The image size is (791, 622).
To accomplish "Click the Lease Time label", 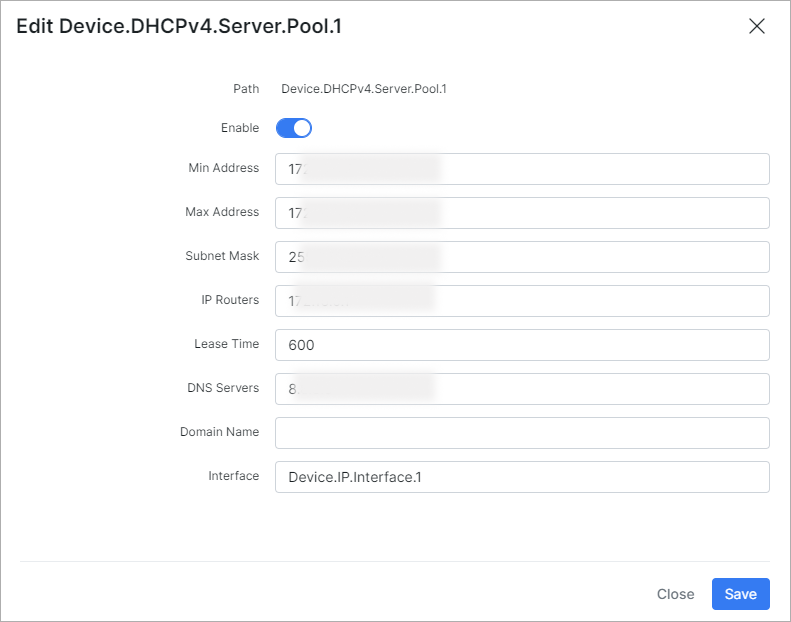I will 227,344.
